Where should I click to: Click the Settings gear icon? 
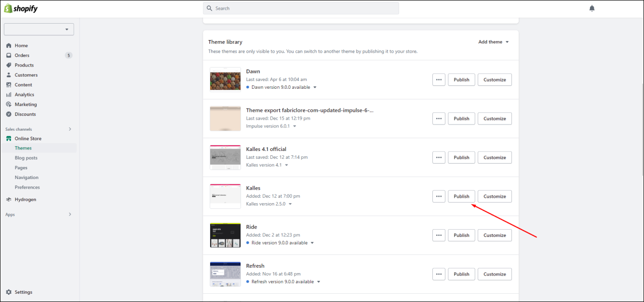pos(9,292)
